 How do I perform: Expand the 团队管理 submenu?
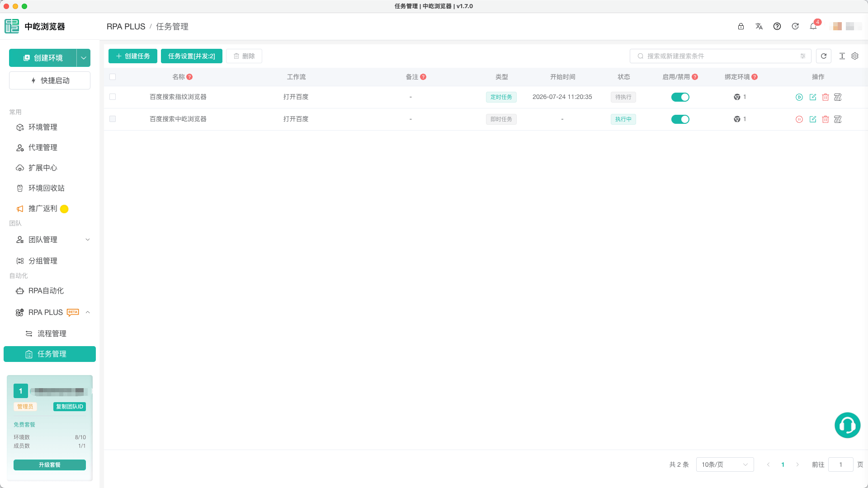point(88,240)
